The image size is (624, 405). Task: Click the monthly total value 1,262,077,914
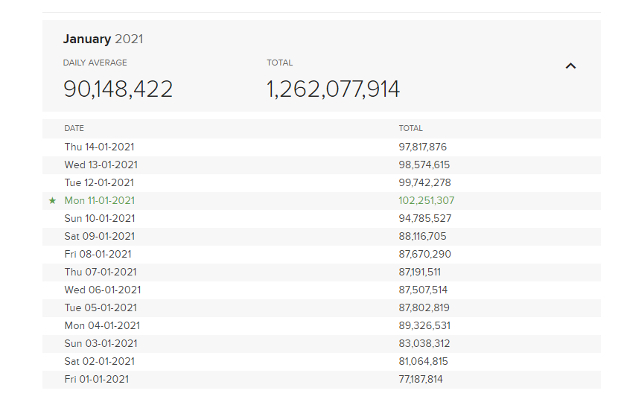click(x=333, y=89)
